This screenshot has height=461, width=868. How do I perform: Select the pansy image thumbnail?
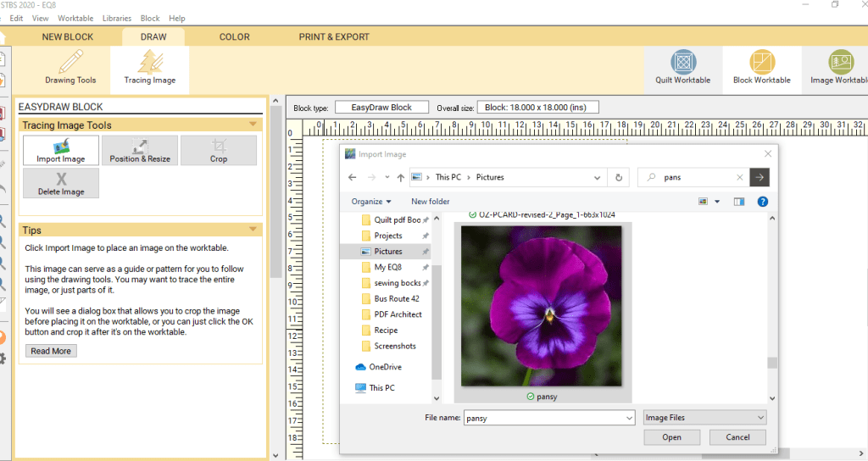click(541, 305)
